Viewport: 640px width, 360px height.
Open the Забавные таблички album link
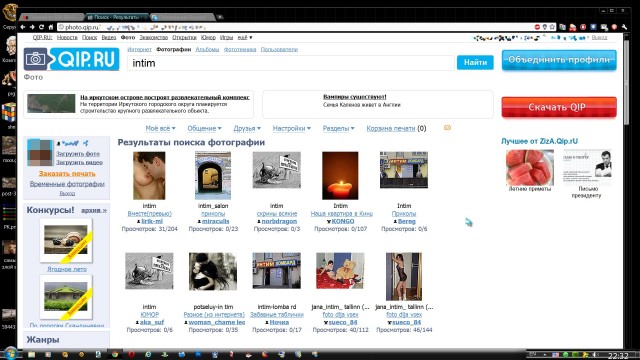coord(277,315)
